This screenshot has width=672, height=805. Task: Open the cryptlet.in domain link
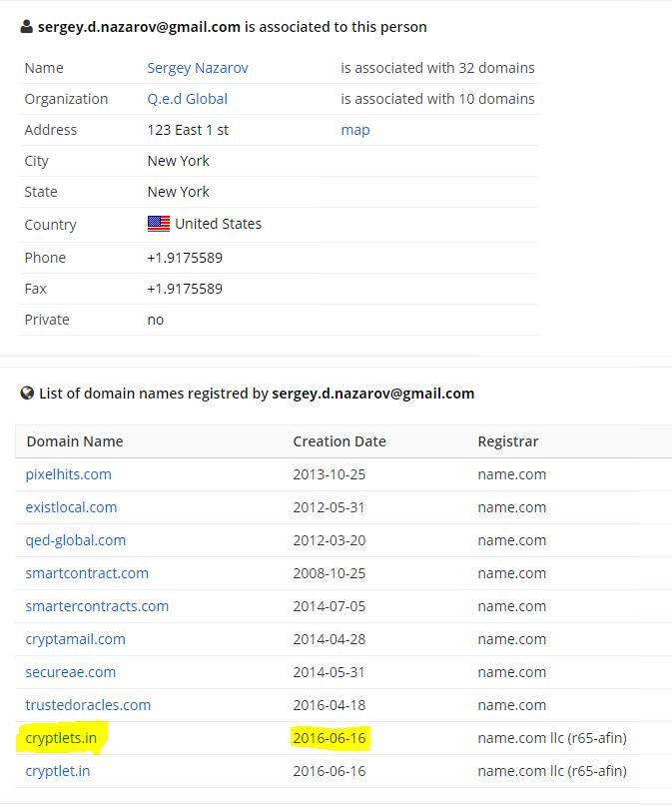58,771
